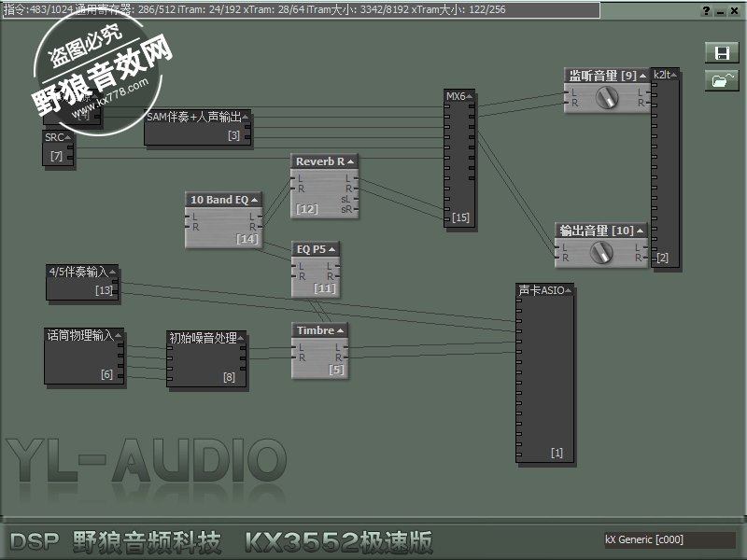The height and width of the screenshot is (560, 747).
Task: Click the [8] label on 初始噪音处理
Action: tap(229, 377)
